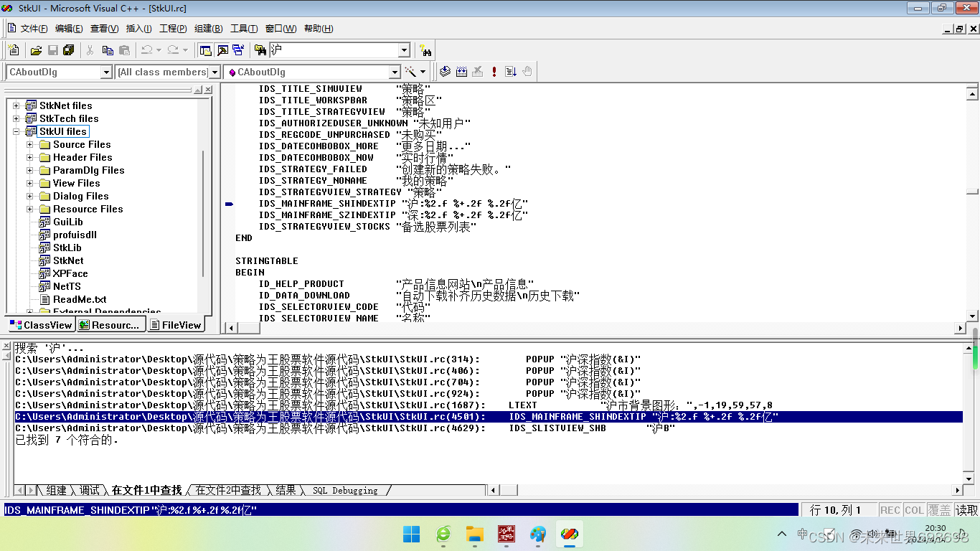Execute program with red exclamation icon

pyautogui.click(x=494, y=72)
